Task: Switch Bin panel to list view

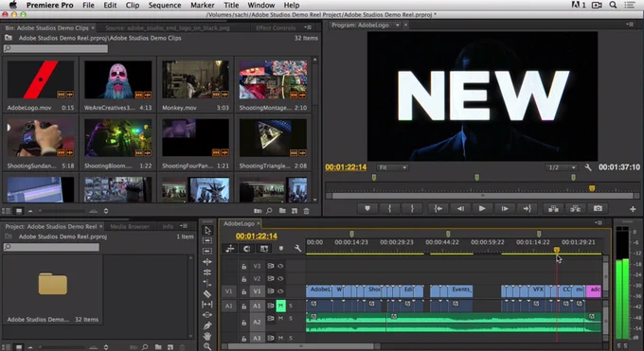Action: click(x=7, y=211)
